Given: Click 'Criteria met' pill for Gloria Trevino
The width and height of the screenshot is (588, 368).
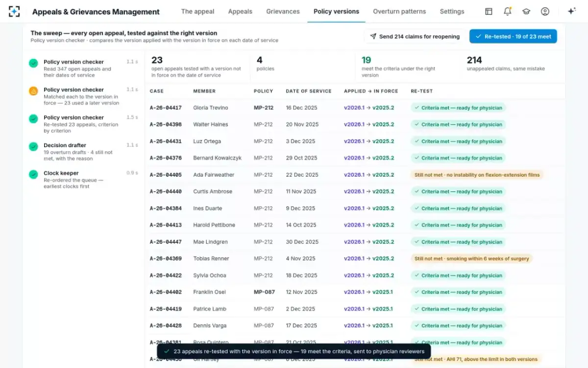Looking at the screenshot, I should click(x=458, y=108).
